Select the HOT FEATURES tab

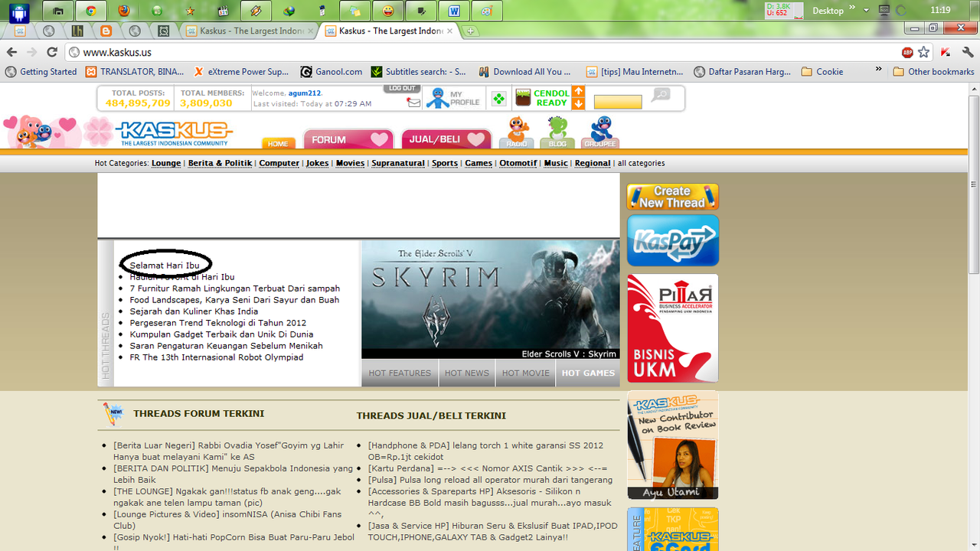coord(400,373)
